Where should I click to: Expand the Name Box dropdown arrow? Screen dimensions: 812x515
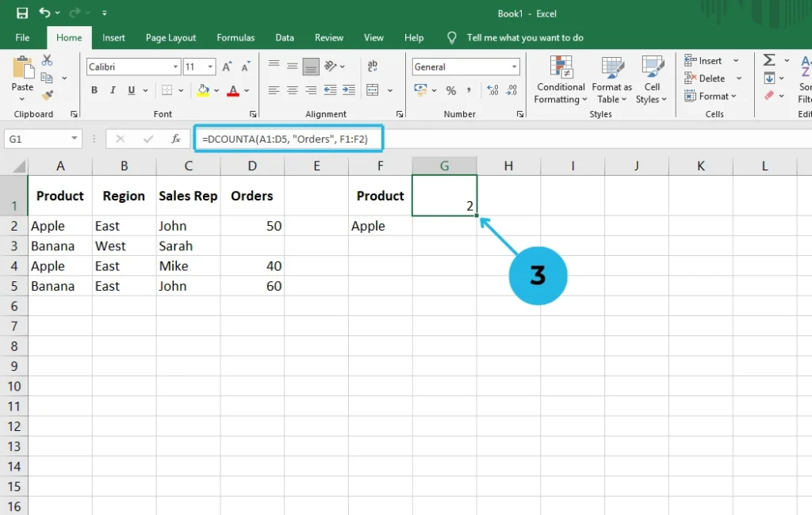tap(75, 138)
